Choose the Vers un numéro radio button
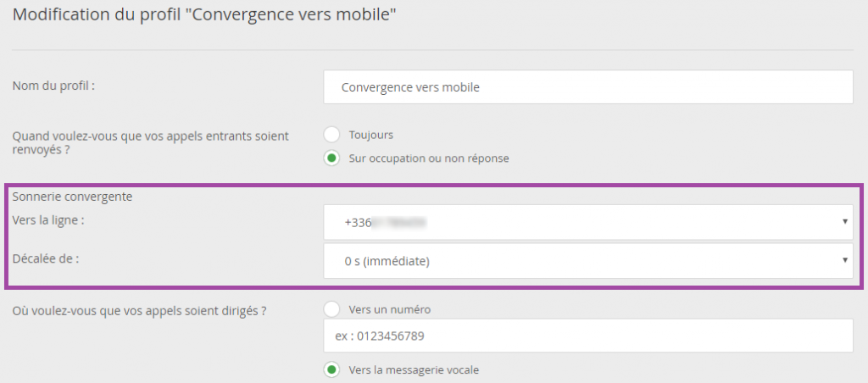Image resolution: width=868 pixels, height=383 pixels. point(331,309)
